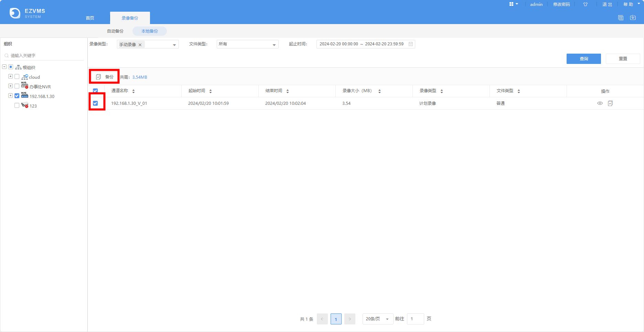
Task: Click the 前往 page number input field
Action: (415, 319)
